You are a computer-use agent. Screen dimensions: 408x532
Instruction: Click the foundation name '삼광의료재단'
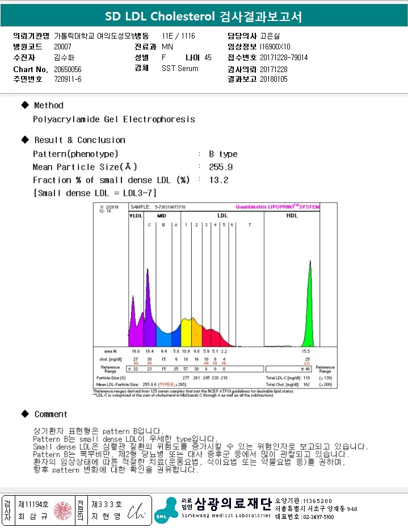[233, 504]
